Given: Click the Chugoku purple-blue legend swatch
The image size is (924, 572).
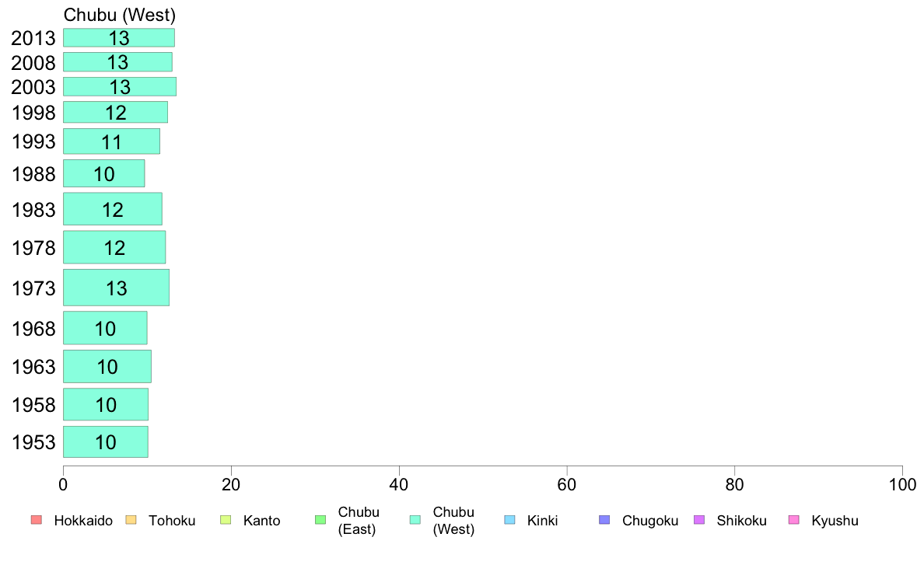Looking at the screenshot, I should (604, 520).
